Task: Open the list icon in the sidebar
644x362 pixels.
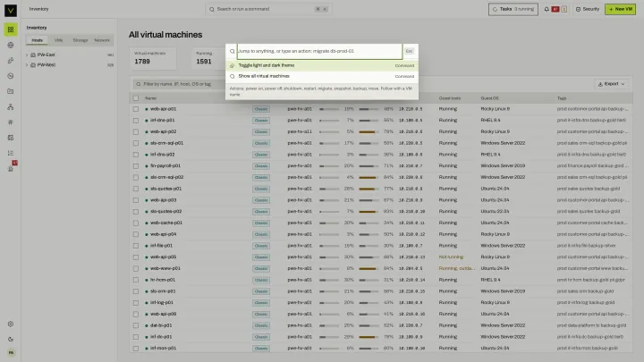Action: tap(11, 153)
